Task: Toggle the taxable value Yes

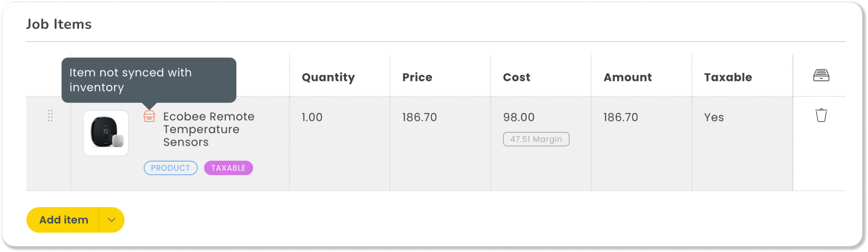Action: point(714,117)
